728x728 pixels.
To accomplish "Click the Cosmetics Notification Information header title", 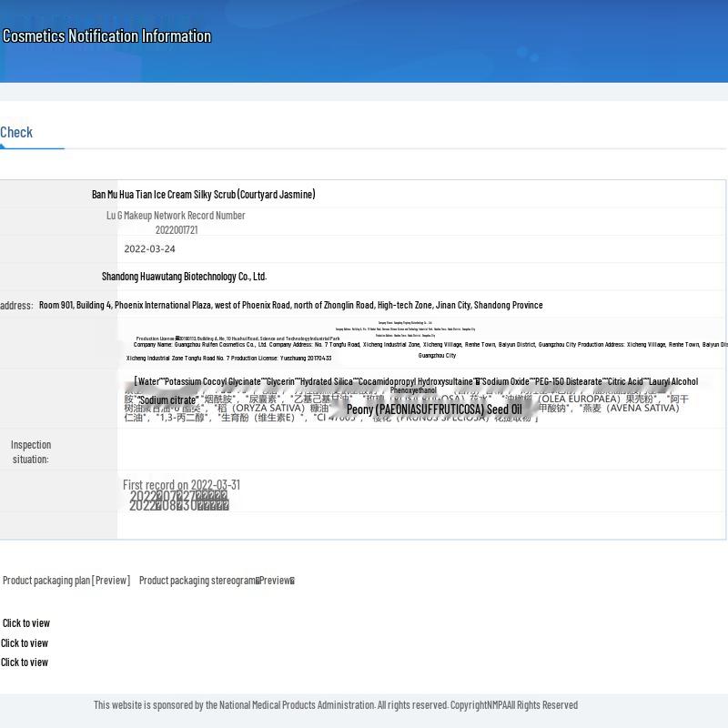I will coord(106,36).
